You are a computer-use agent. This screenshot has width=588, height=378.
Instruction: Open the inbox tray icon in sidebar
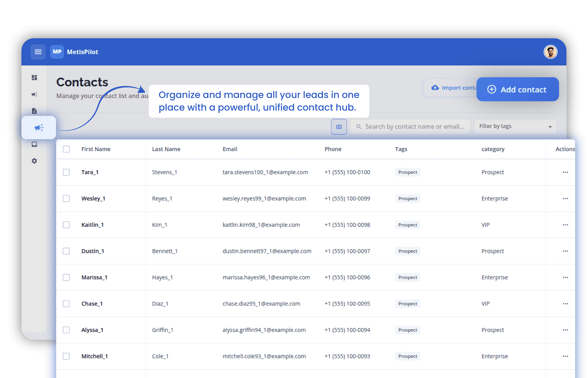34,144
